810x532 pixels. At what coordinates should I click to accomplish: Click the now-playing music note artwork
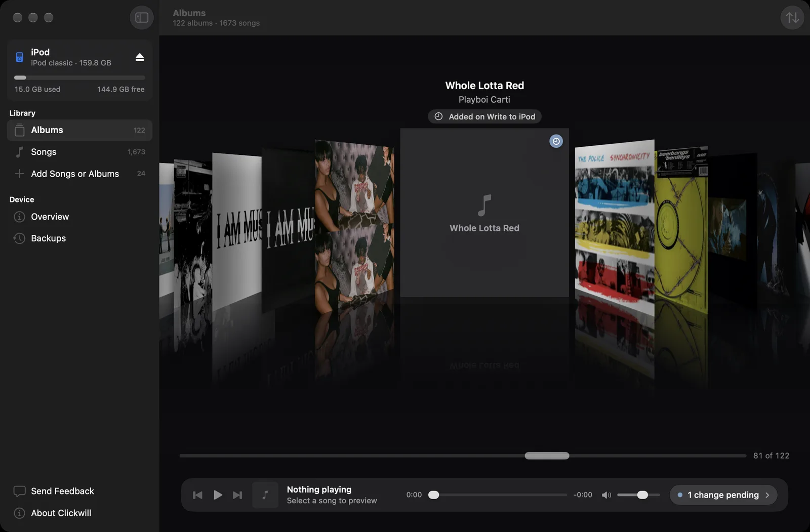click(265, 495)
